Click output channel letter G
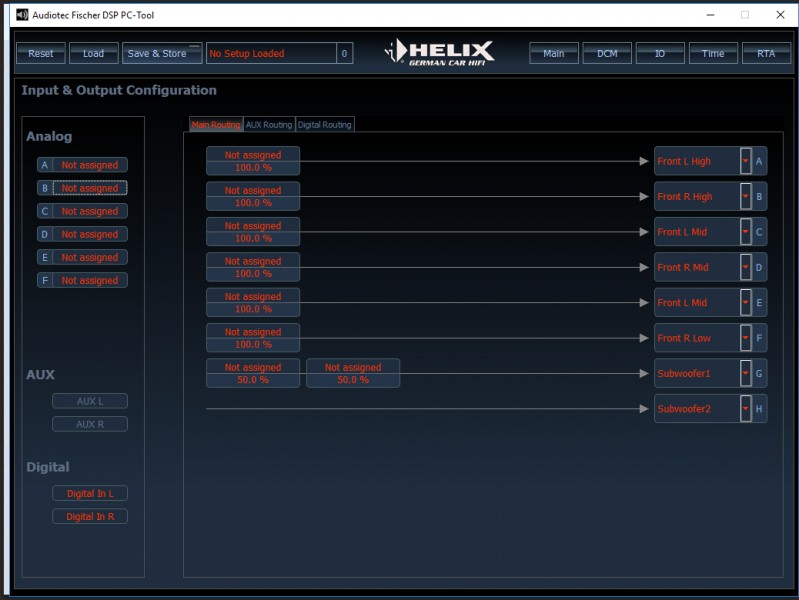Viewport: 799px width, 600px height. pyautogui.click(x=759, y=374)
